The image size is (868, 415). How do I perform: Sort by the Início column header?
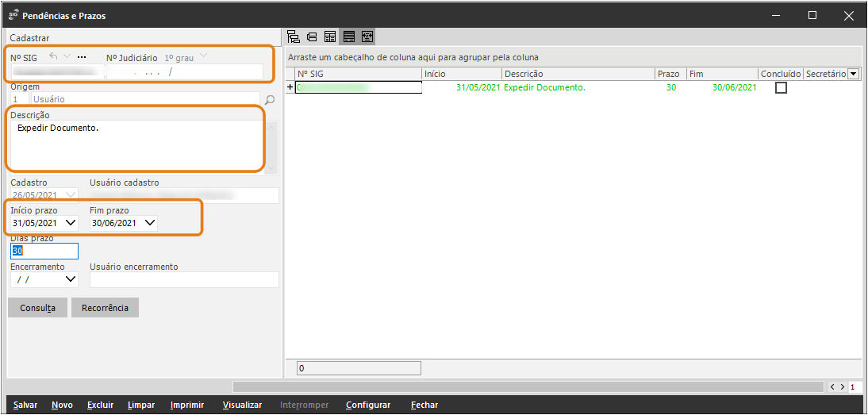coord(462,74)
